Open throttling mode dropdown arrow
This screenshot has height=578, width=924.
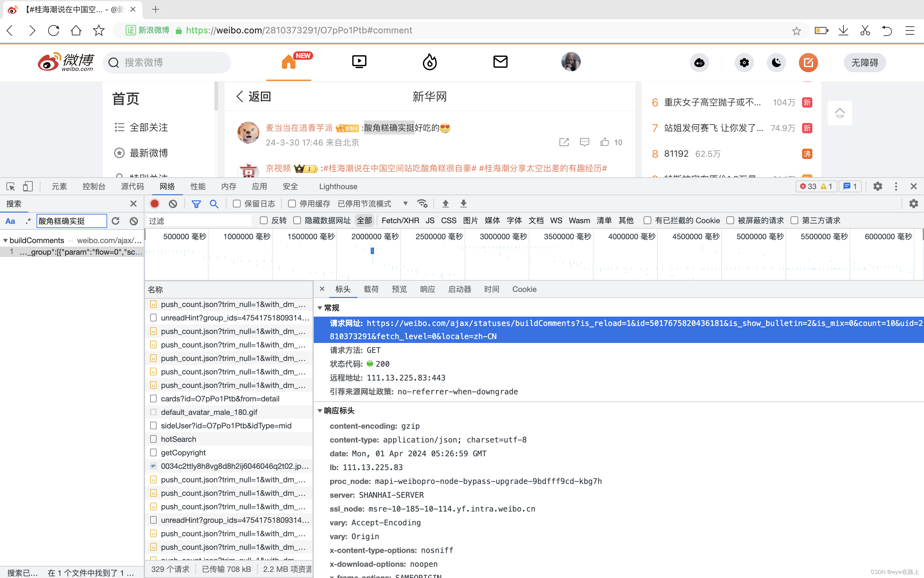pyautogui.click(x=406, y=204)
